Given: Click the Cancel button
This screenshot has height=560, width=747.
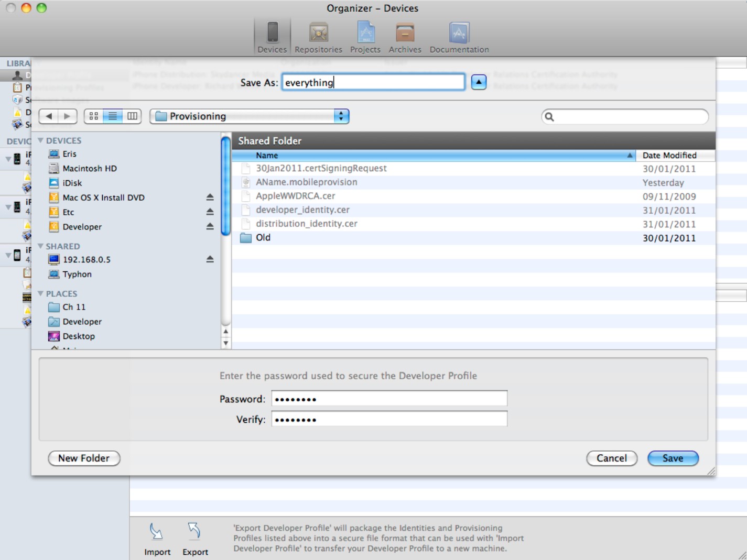Looking at the screenshot, I should click(612, 458).
